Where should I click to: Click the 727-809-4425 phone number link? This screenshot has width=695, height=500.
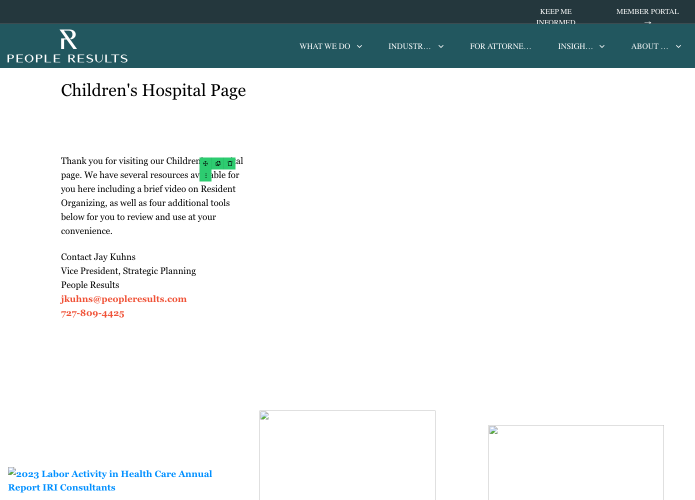coord(93,313)
